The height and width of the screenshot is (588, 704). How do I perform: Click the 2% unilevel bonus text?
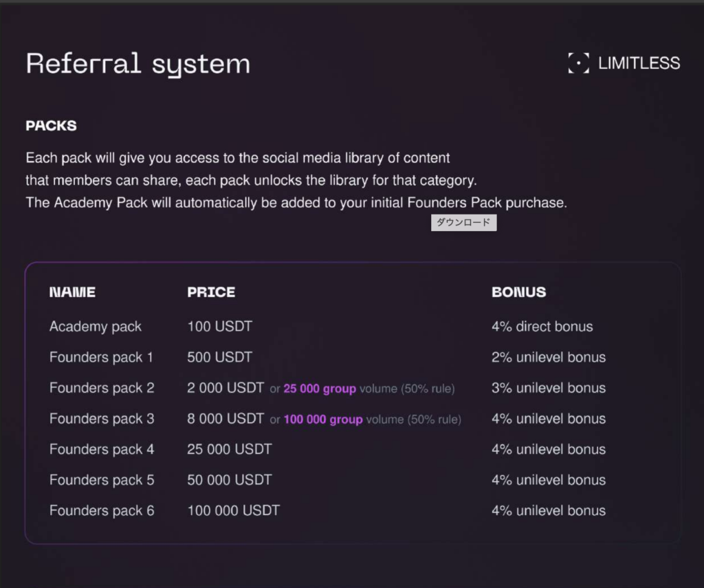(x=549, y=358)
